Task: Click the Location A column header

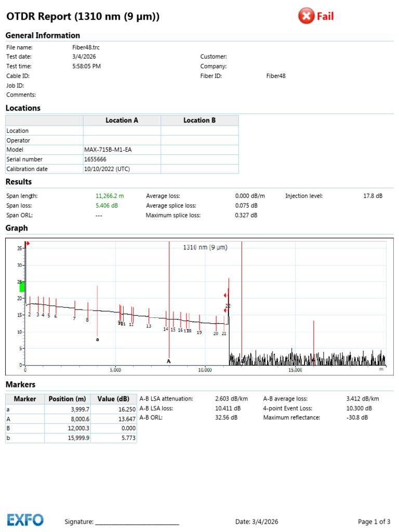Action: pyautogui.click(x=122, y=121)
